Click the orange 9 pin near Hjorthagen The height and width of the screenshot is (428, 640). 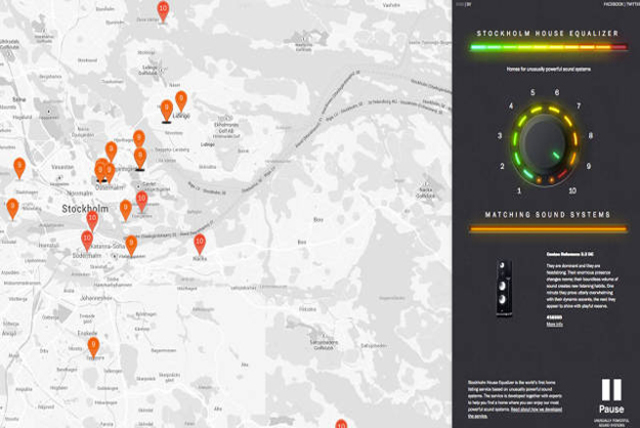pyautogui.click(x=139, y=140)
